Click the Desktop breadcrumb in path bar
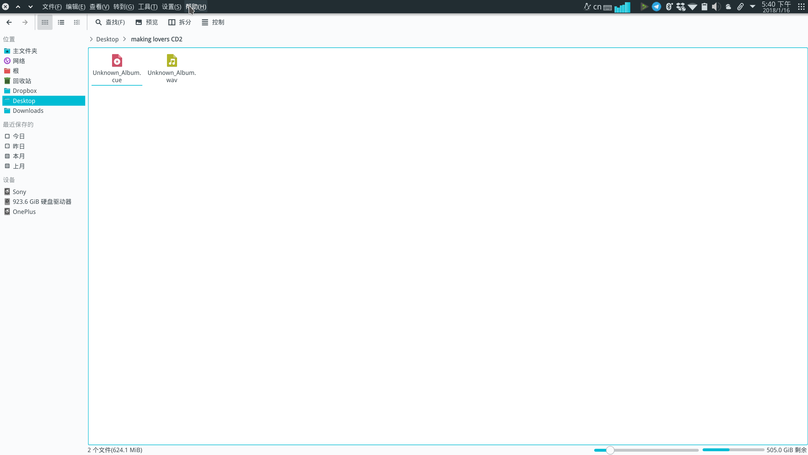 [x=107, y=39]
